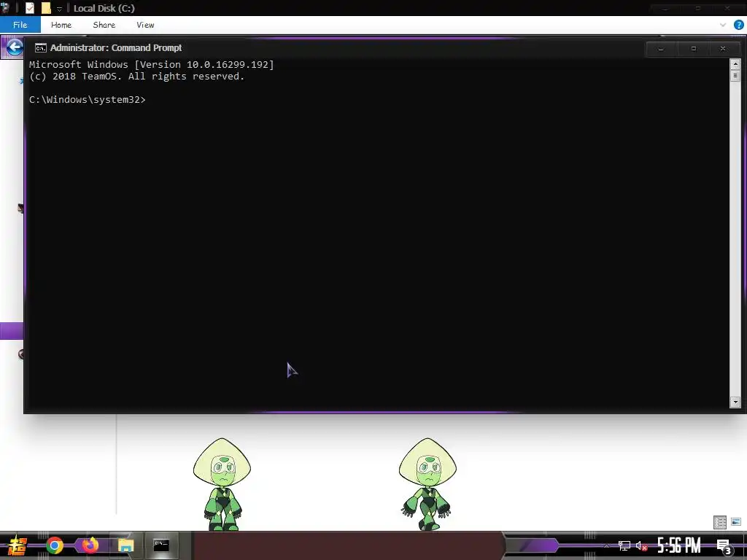Open the network status tray icon
This screenshot has height=560, width=747.
coord(624,545)
